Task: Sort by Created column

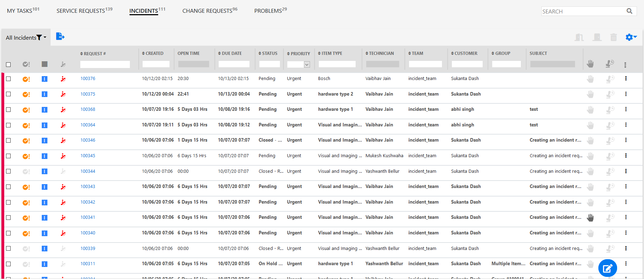Action: point(153,53)
